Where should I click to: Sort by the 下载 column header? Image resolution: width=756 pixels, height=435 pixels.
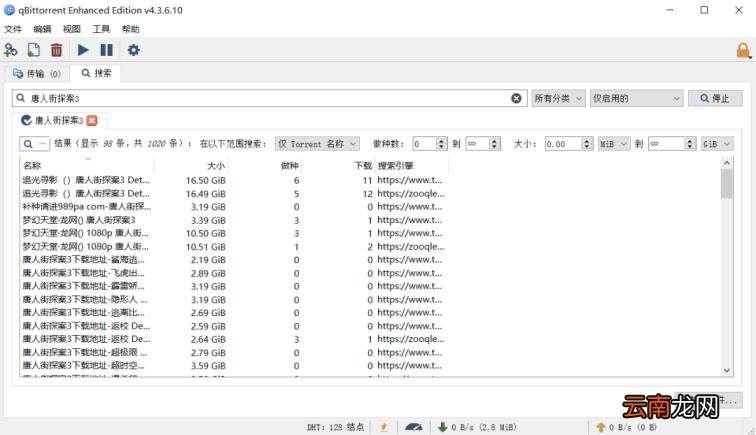[338, 165]
